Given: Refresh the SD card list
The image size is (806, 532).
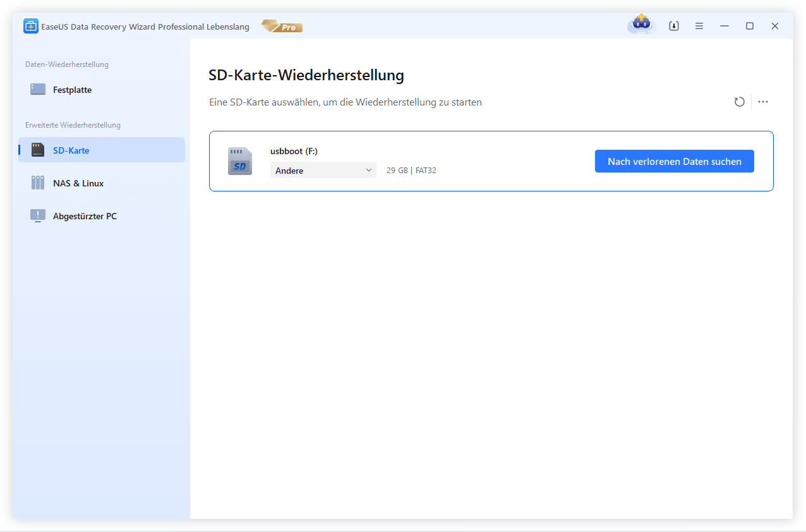Looking at the screenshot, I should pos(740,102).
